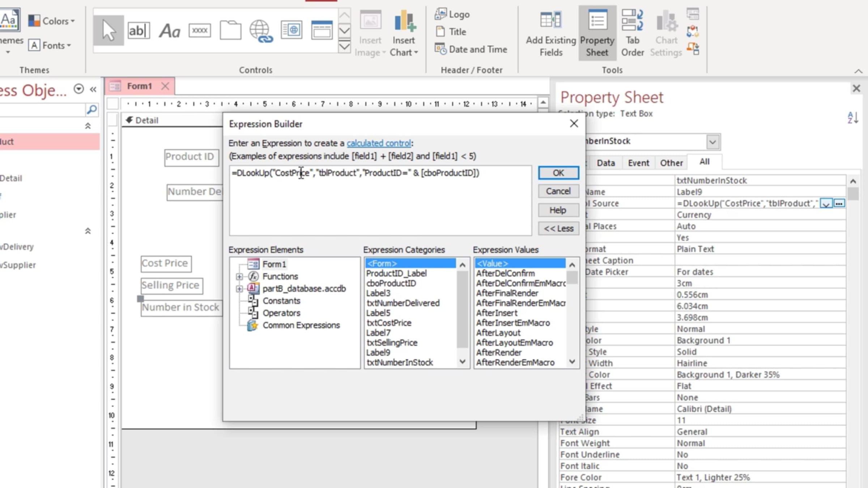Open the Tab Order dialog

(x=633, y=33)
